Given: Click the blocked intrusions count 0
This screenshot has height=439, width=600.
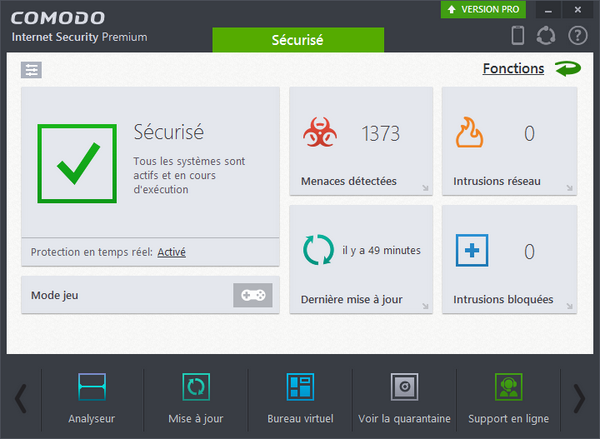Looking at the screenshot, I should [x=529, y=252].
